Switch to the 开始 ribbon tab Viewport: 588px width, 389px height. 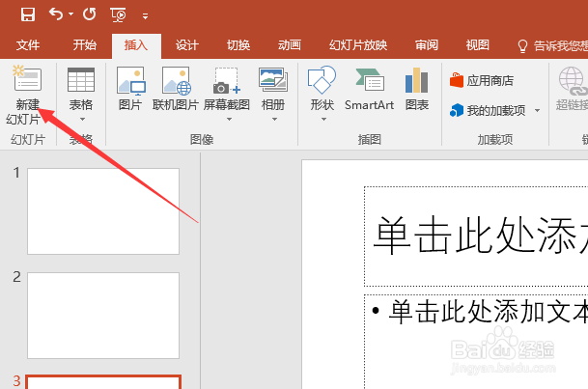85,45
